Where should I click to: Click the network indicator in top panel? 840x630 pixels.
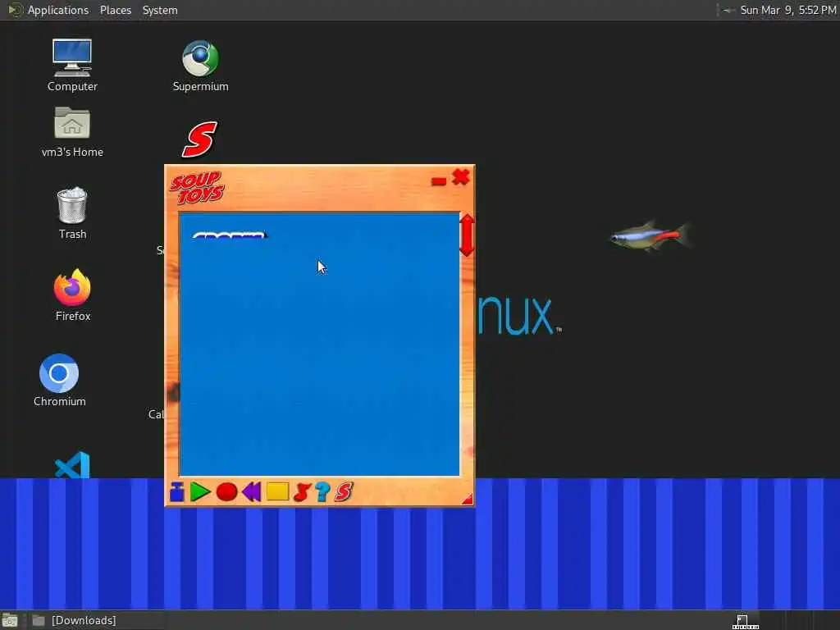pos(728,10)
